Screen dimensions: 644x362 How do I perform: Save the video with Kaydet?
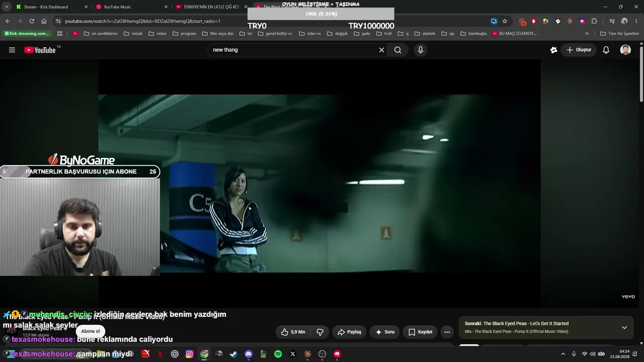pyautogui.click(x=421, y=332)
